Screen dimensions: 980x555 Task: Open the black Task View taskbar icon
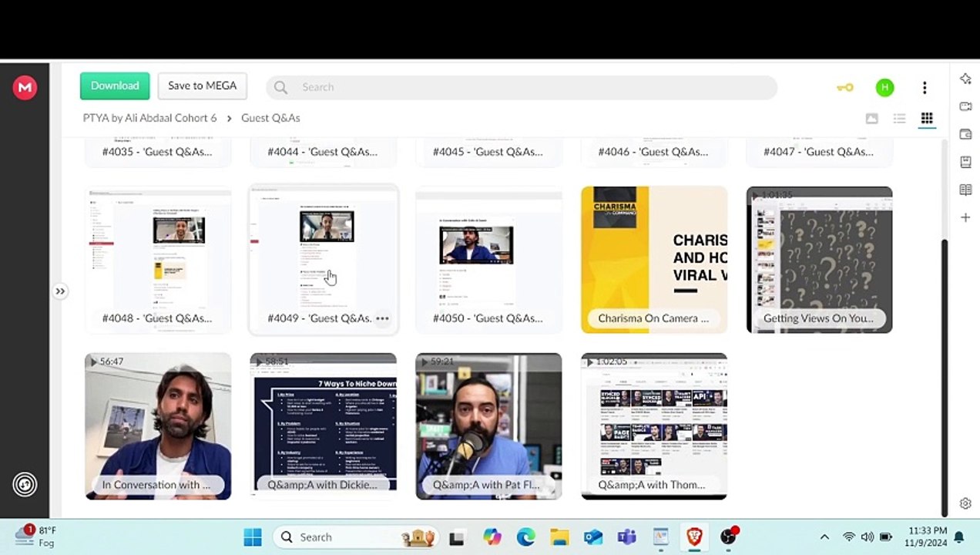[x=457, y=537]
